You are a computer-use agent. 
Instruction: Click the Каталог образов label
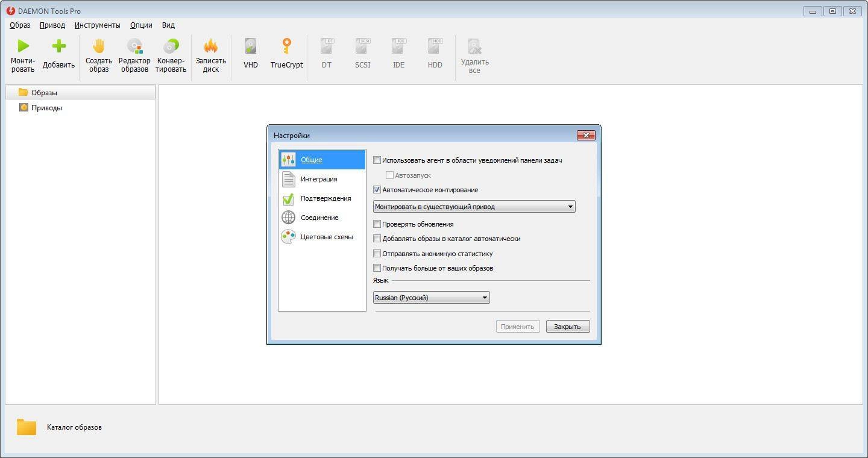click(x=75, y=427)
